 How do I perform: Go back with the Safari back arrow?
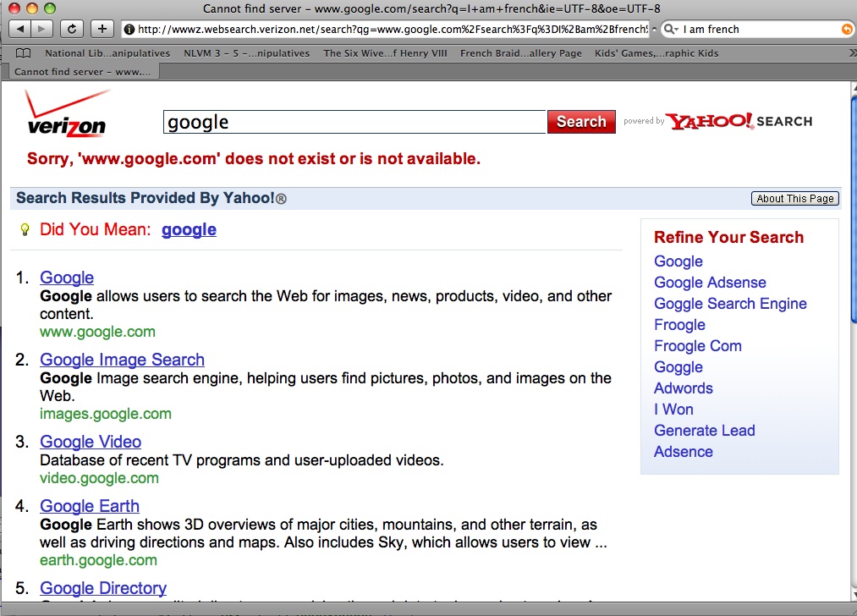point(20,29)
